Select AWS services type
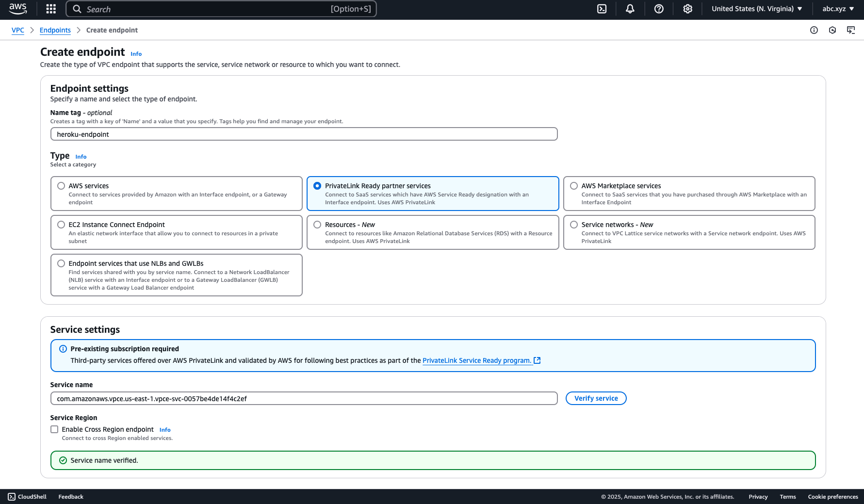 click(61, 186)
